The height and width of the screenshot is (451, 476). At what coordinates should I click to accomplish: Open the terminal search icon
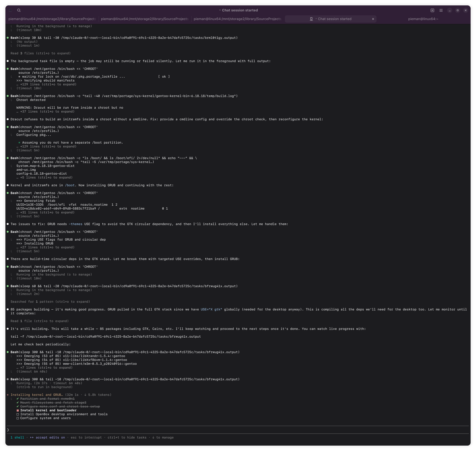(x=19, y=10)
